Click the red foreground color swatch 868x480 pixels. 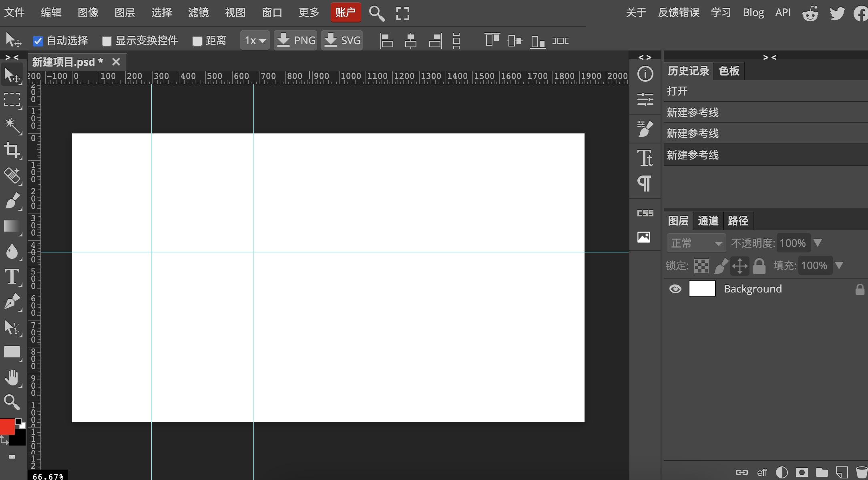point(7,426)
